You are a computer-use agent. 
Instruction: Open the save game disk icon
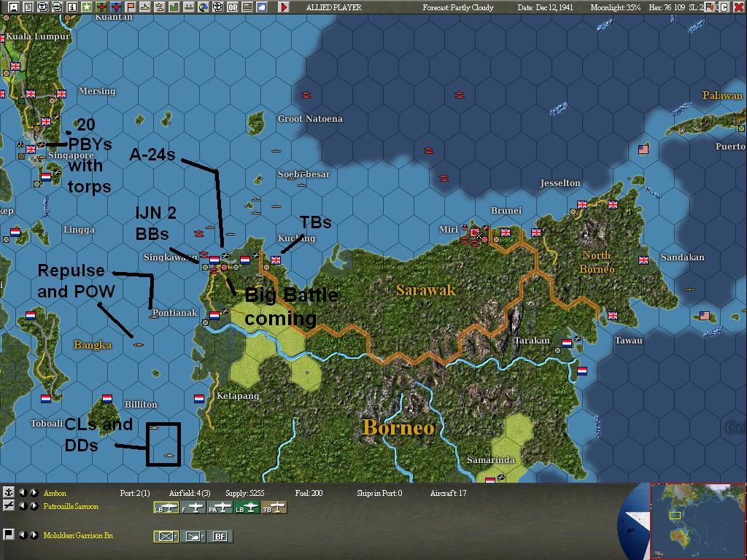[14, 7]
